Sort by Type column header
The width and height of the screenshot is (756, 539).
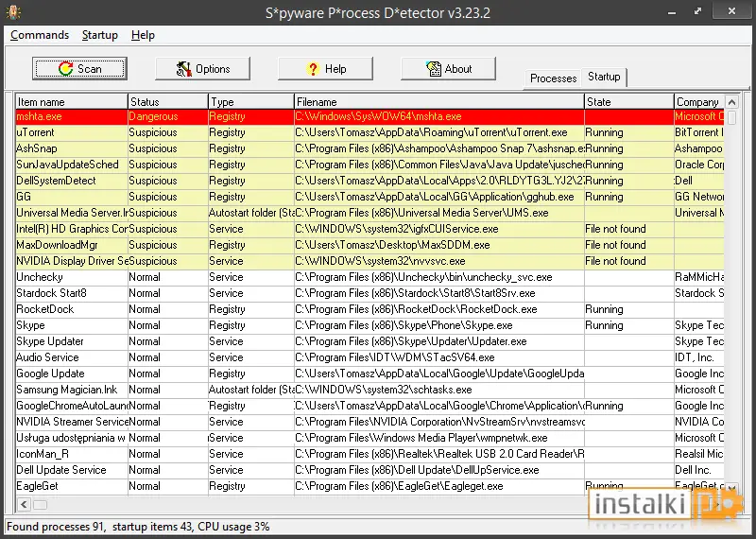click(x=251, y=102)
